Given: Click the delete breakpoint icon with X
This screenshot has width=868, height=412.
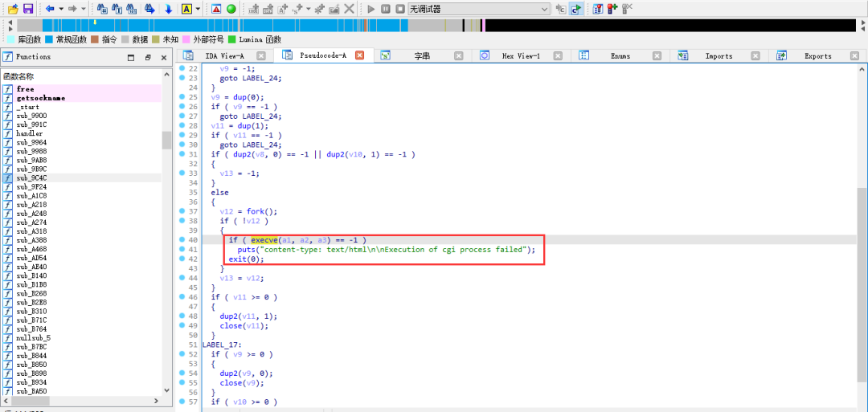Looking at the screenshot, I should (x=627, y=8).
